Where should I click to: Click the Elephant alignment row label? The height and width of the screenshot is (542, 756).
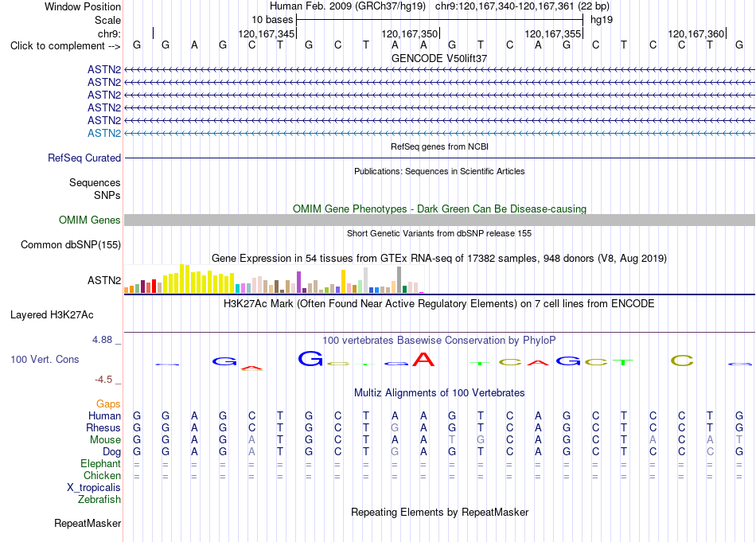point(101,464)
